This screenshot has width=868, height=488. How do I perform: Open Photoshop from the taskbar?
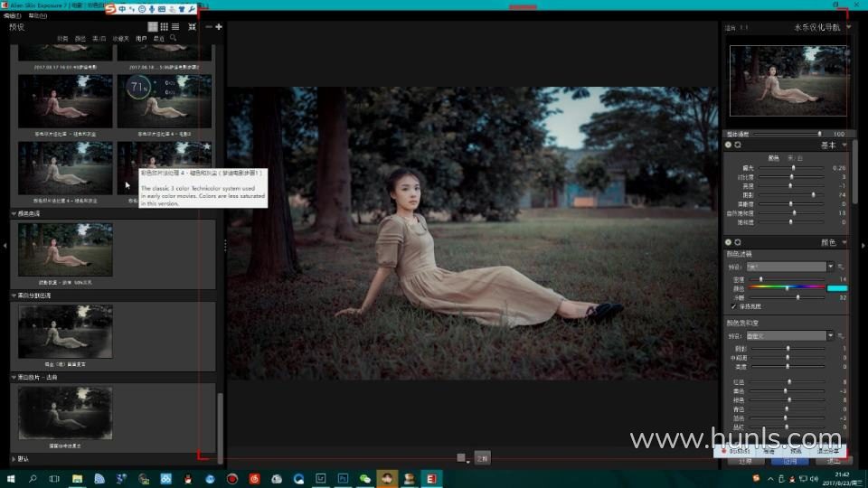(343, 479)
